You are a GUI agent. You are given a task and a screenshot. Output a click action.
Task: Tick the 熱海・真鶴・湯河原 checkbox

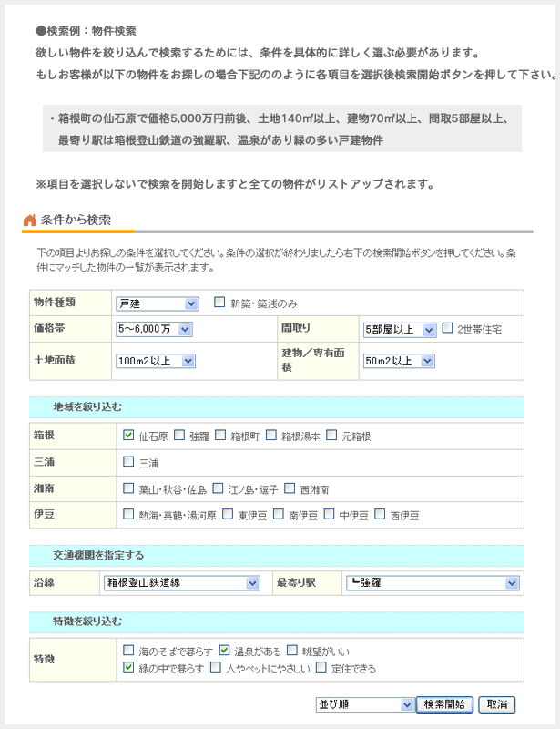(x=128, y=515)
